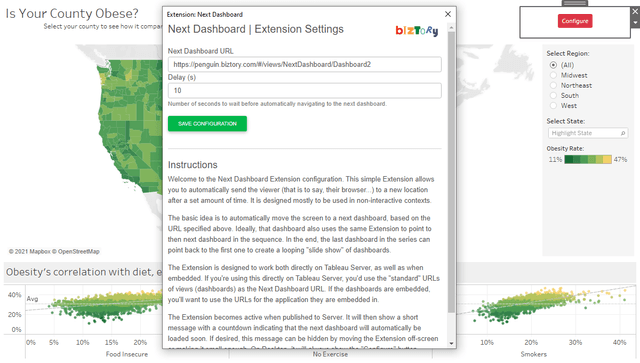Click the dialog scrollbar up arrow
Image resolution: width=640 pixels, height=363 pixels.
pyautogui.click(x=451, y=28)
